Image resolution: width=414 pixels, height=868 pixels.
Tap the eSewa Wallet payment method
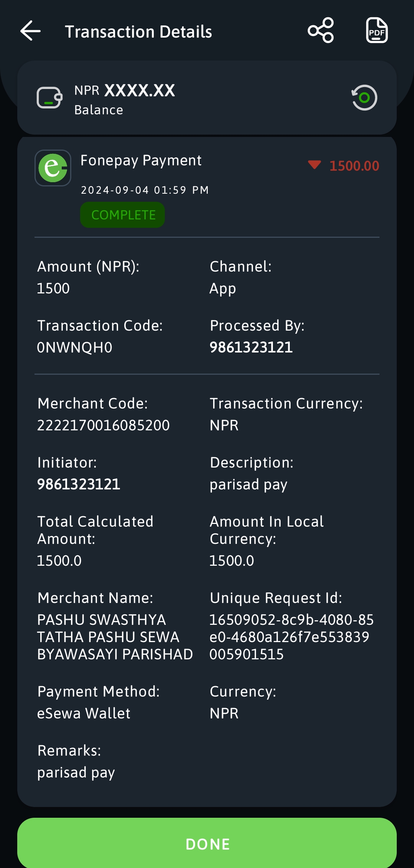click(x=84, y=713)
